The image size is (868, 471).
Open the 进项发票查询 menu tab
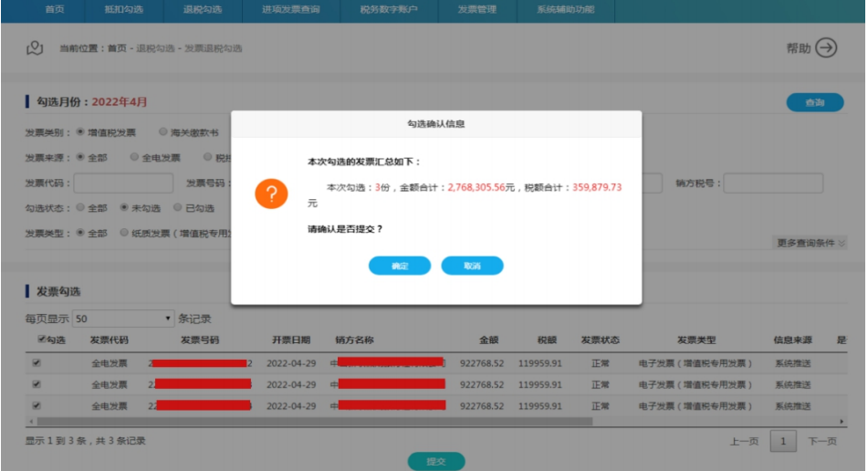click(x=290, y=9)
